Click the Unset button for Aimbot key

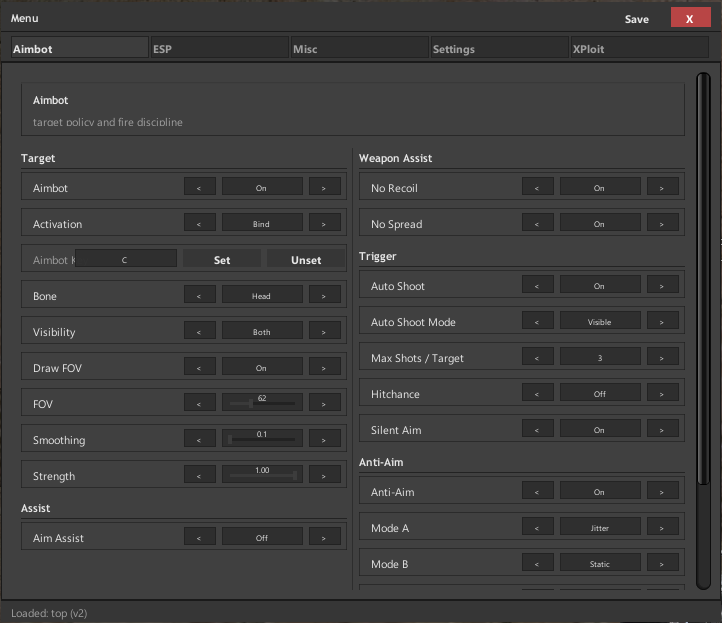click(x=306, y=259)
